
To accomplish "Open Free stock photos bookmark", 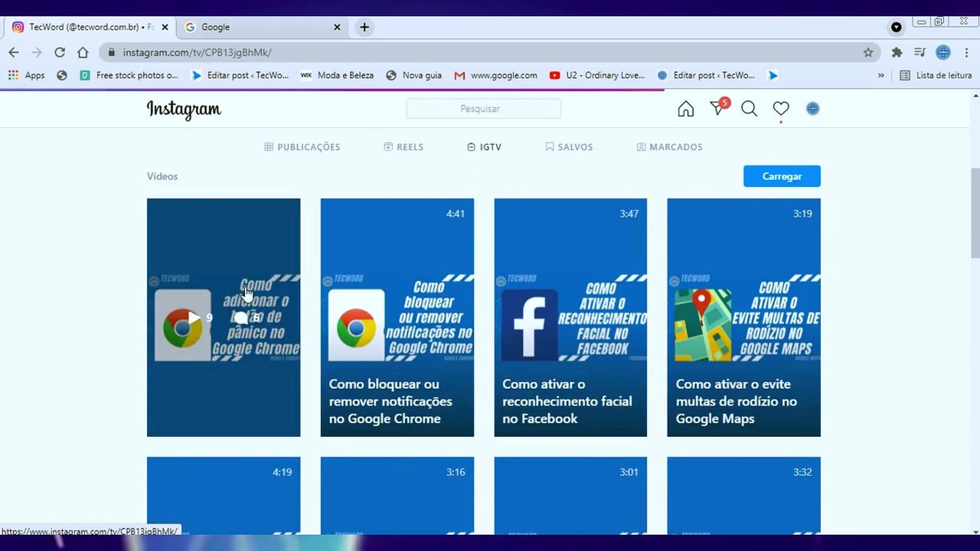I will point(129,75).
